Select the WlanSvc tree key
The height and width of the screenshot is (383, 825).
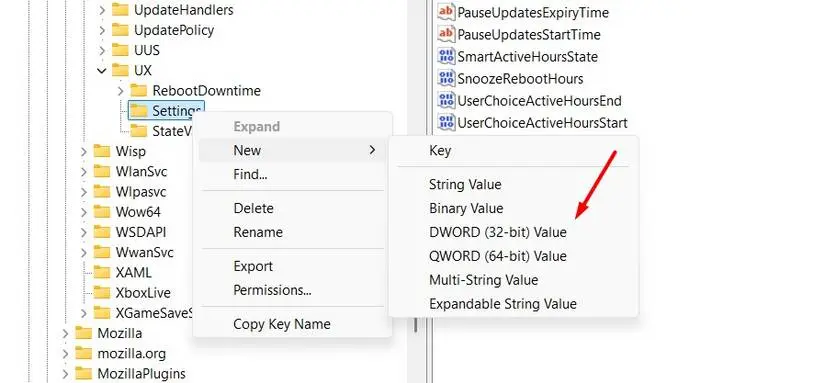coord(142,172)
